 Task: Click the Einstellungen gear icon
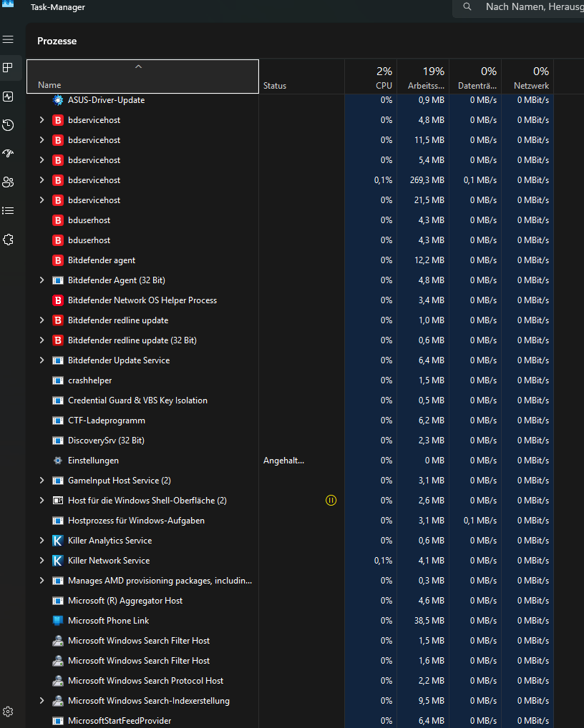click(x=57, y=460)
